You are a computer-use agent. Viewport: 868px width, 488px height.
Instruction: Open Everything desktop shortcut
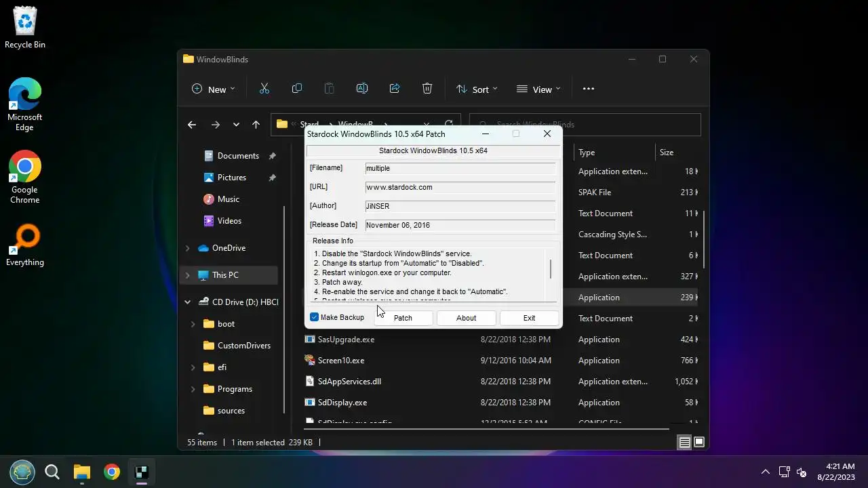coord(25,245)
